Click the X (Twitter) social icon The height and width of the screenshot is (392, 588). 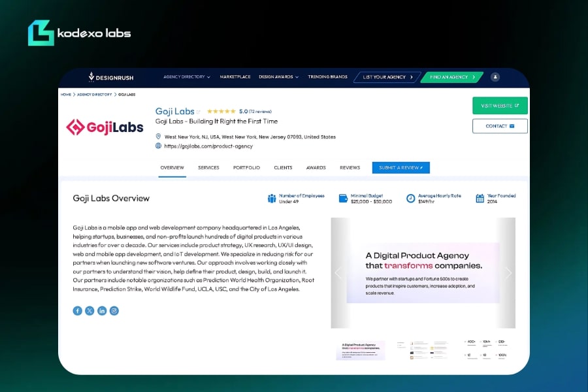(x=90, y=310)
